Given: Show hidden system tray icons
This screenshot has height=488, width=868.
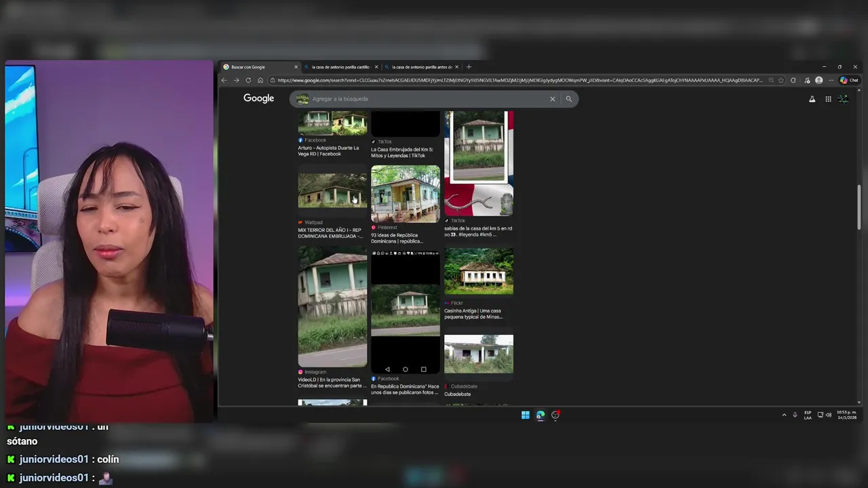Looking at the screenshot, I should (x=784, y=415).
